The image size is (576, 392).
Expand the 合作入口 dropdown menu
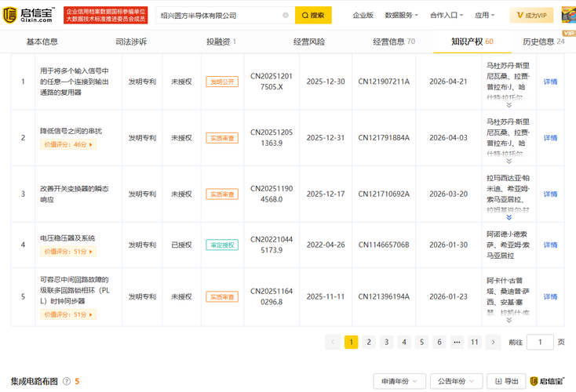[x=447, y=15]
